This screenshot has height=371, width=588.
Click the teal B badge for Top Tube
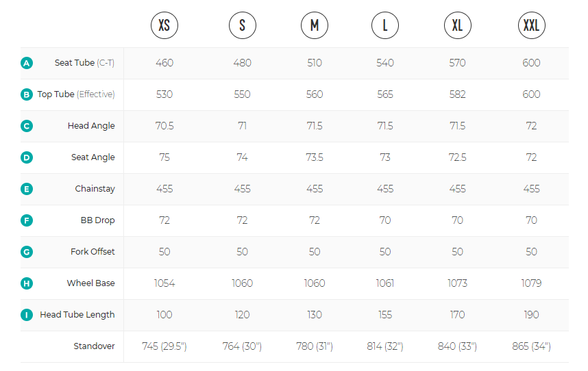click(x=27, y=94)
